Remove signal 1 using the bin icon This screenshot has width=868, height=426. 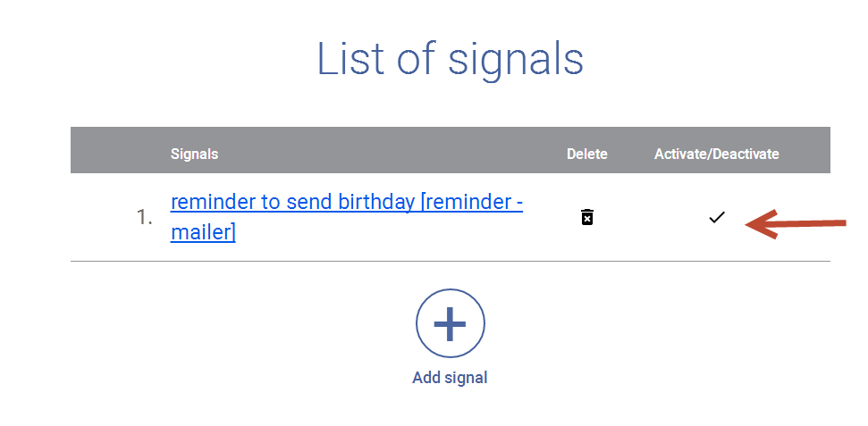[586, 217]
